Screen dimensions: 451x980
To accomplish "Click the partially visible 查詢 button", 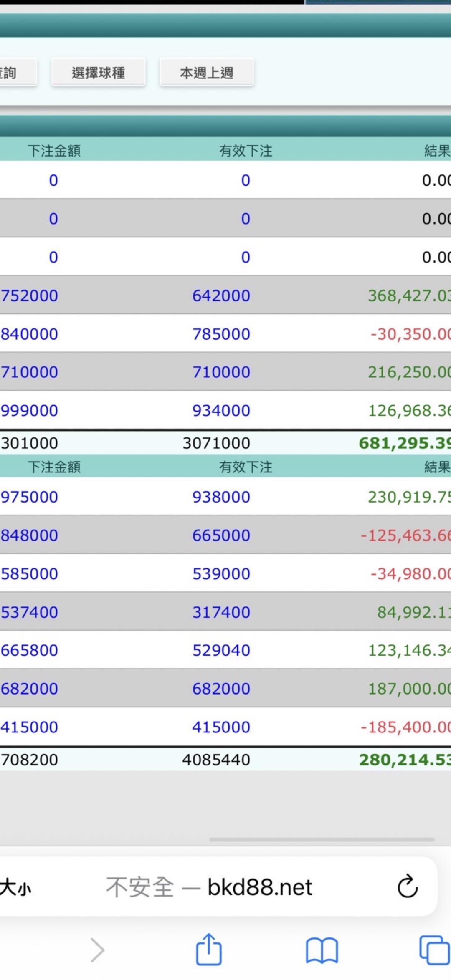I will [x=18, y=73].
